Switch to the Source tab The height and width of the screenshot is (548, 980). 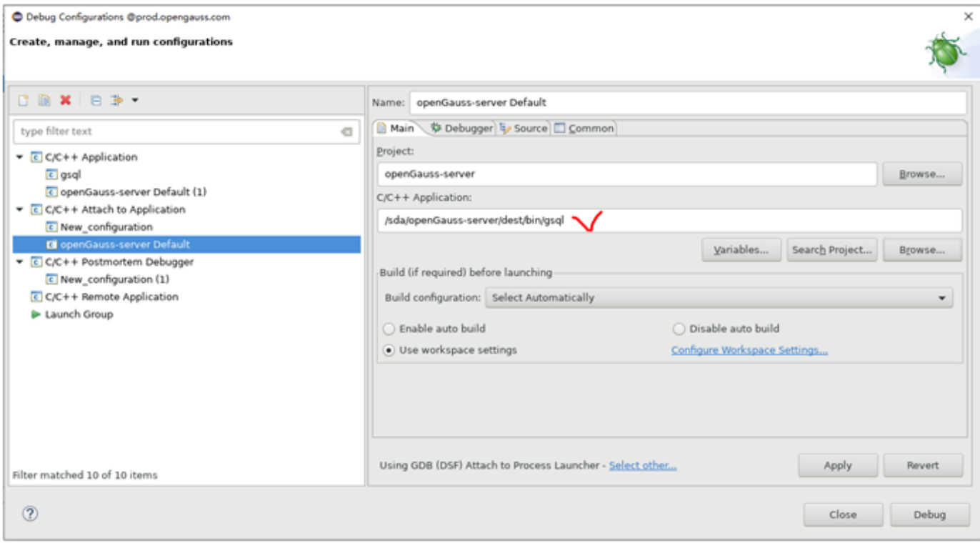click(x=524, y=129)
